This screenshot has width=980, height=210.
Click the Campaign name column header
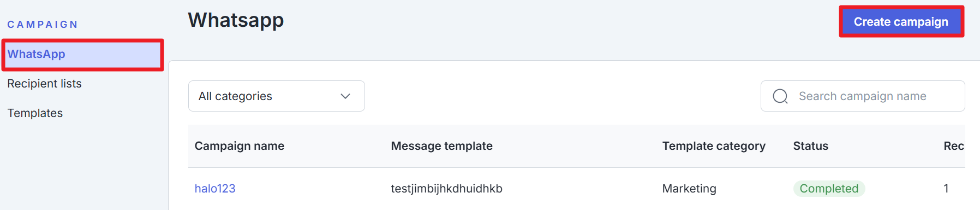pyautogui.click(x=240, y=146)
